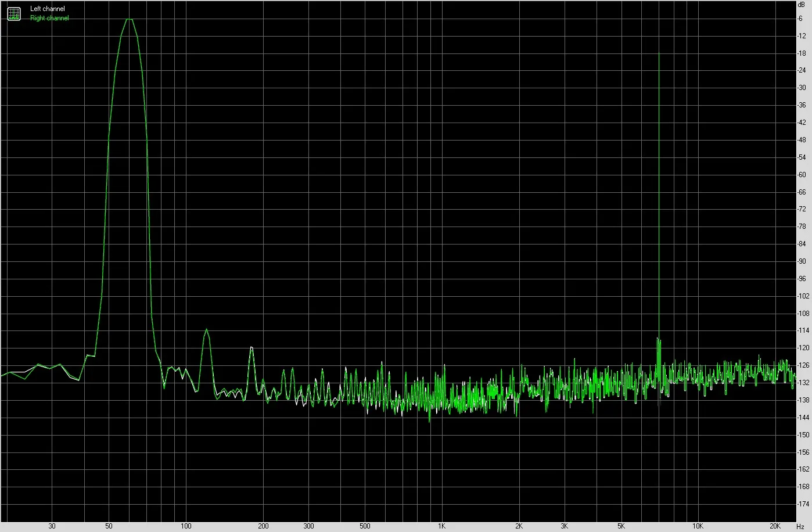Select the Left channel legend label
The image size is (812, 532).
48,9
